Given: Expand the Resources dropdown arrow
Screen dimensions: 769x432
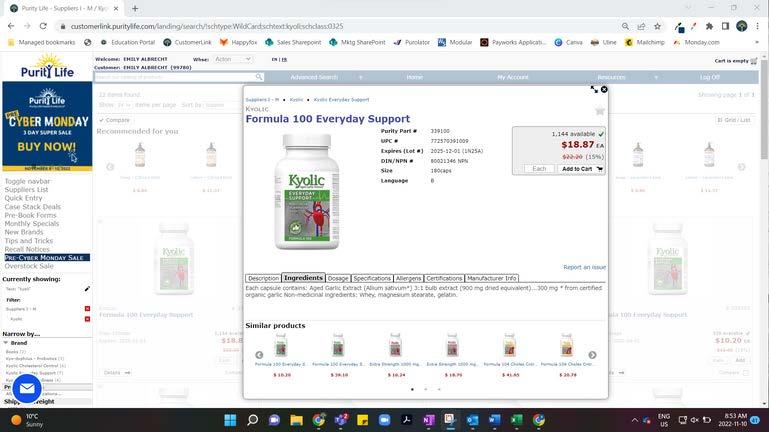Looking at the screenshot, I should pos(656,77).
